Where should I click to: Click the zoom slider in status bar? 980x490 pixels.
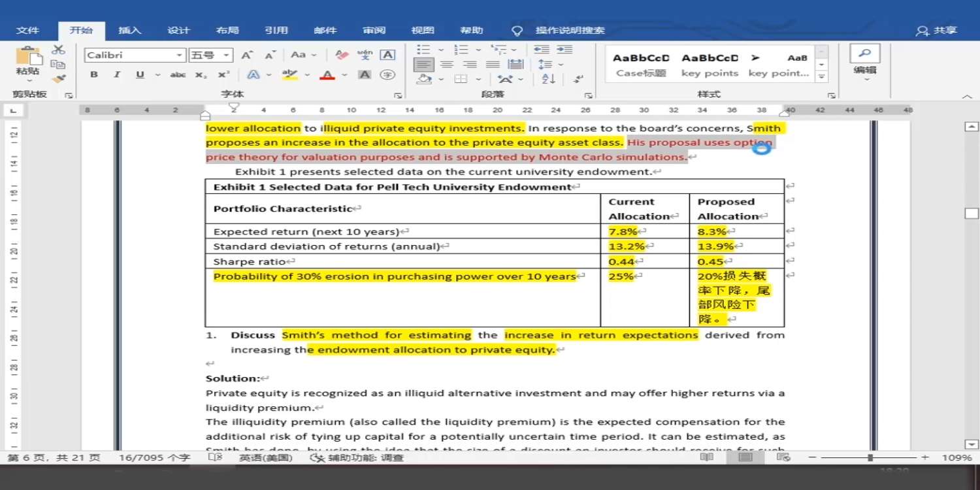tap(870, 458)
